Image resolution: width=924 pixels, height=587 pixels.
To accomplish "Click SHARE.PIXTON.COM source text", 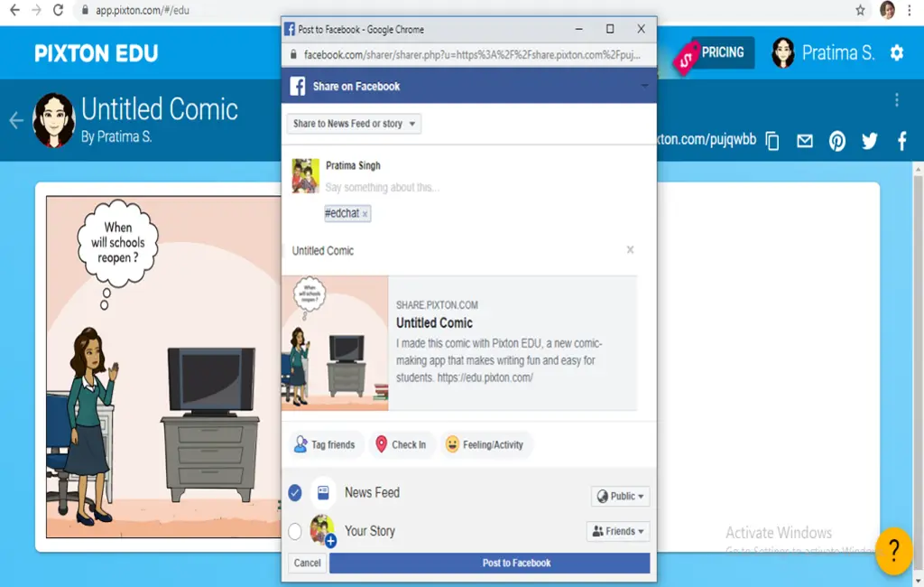I will point(437,305).
